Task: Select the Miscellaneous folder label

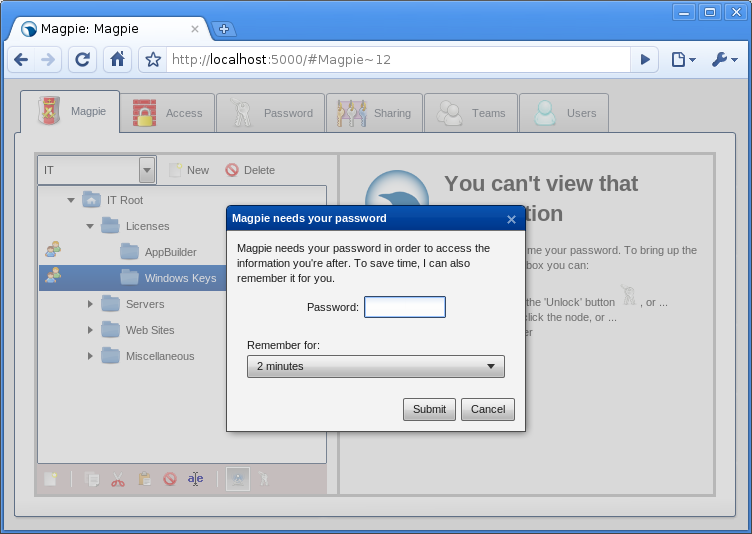Action: pyautogui.click(x=160, y=356)
